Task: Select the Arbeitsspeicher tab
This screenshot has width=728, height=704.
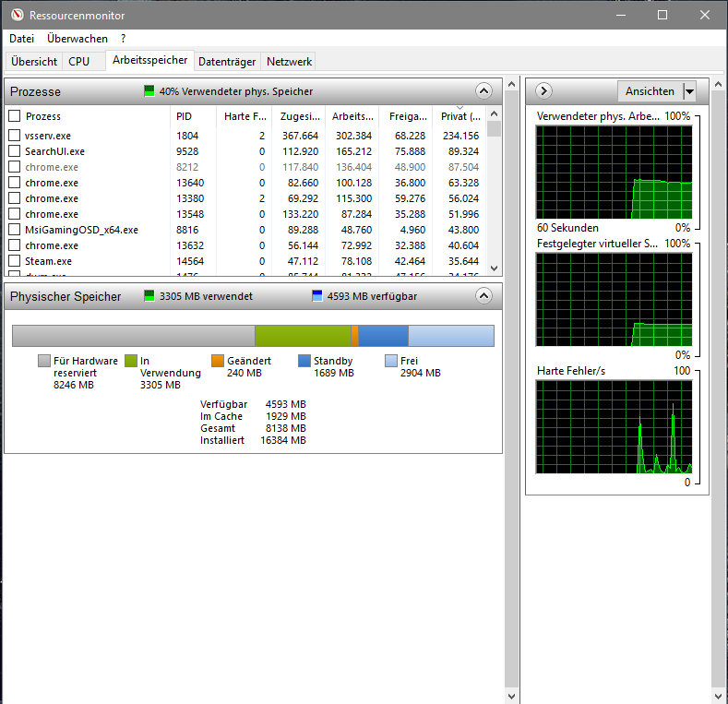Action: 150,60
